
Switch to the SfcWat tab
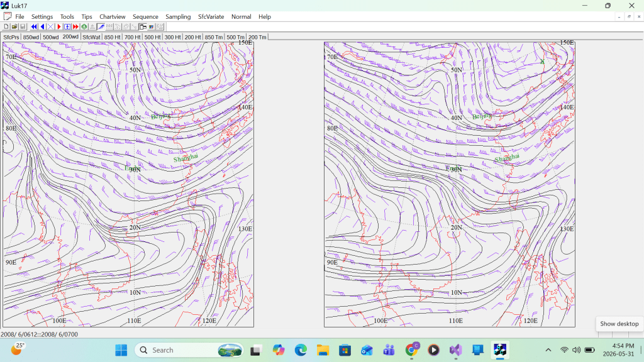point(91,37)
